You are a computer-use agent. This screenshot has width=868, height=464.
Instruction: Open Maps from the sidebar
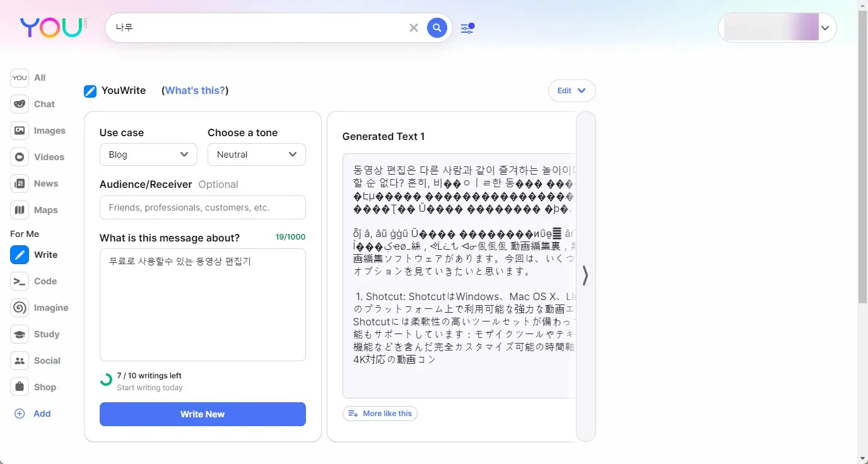coord(34,210)
